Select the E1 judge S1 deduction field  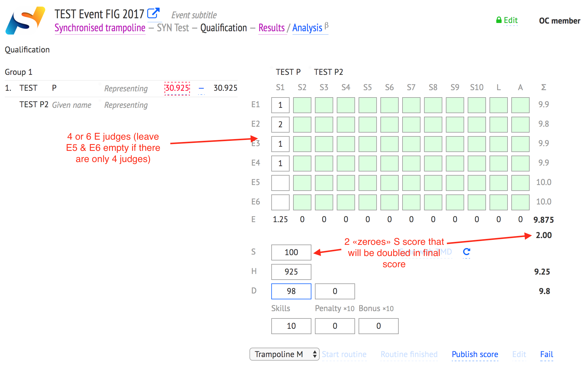pyautogui.click(x=280, y=105)
